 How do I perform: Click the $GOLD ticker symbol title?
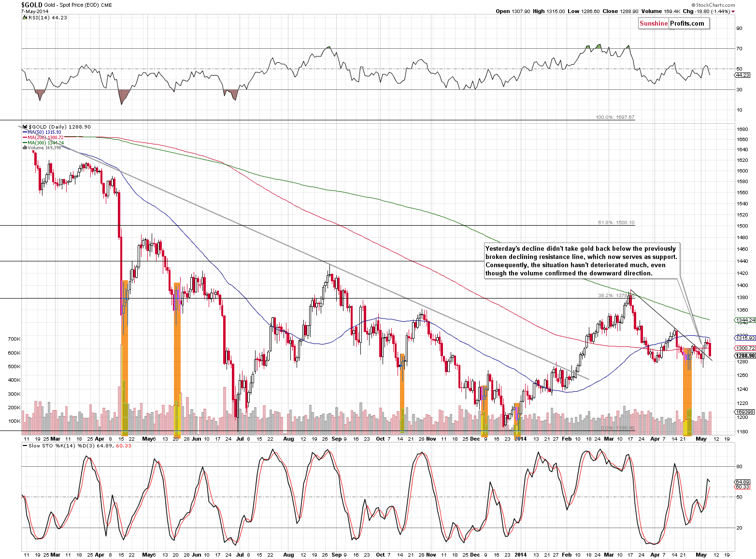click(x=32, y=5)
